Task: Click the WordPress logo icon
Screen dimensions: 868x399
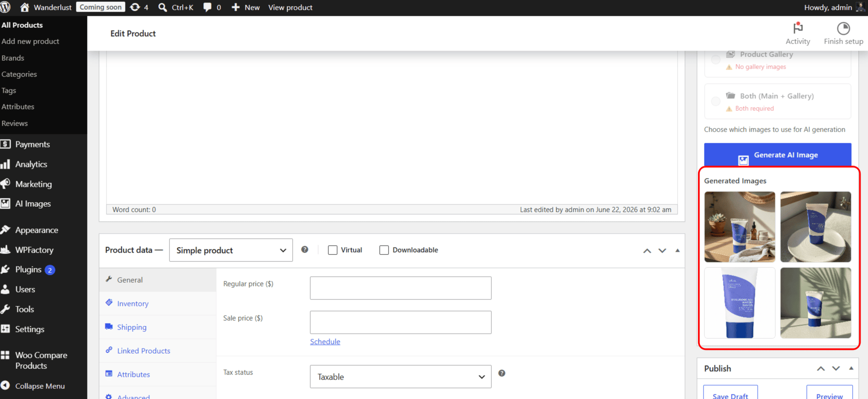Action: 5,7
